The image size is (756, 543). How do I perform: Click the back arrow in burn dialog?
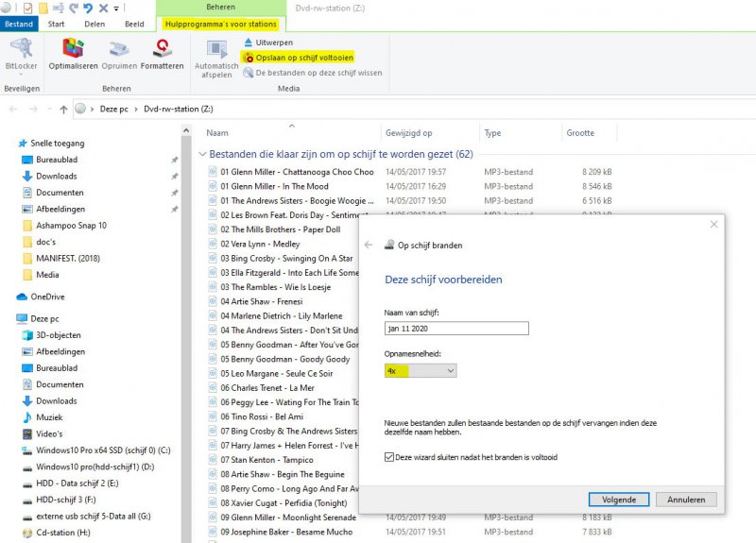coord(369,245)
